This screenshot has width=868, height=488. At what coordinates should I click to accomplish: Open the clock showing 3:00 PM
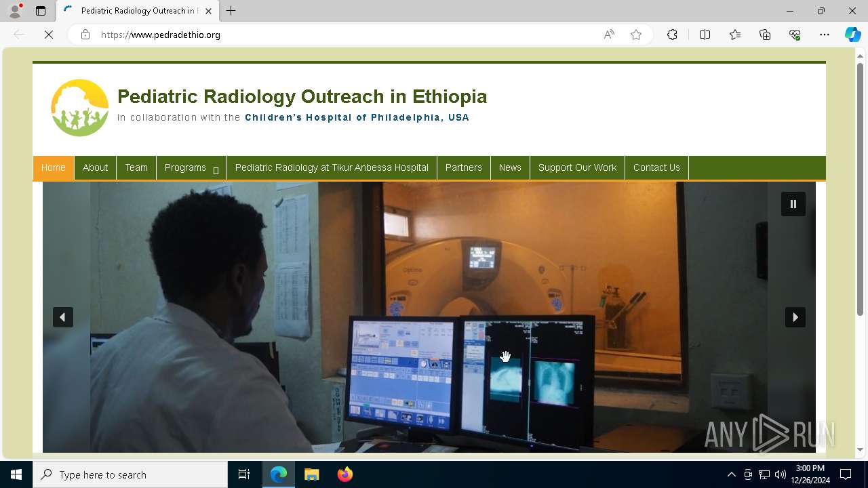pos(810,474)
